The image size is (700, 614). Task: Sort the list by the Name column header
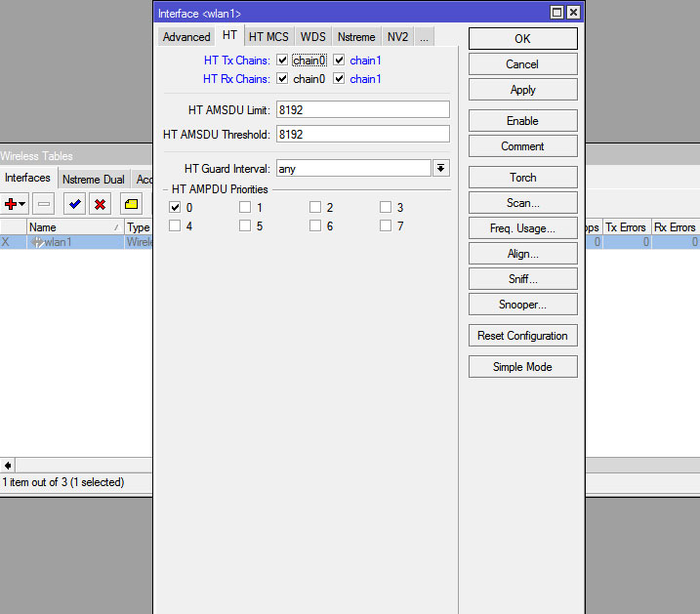click(68, 227)
